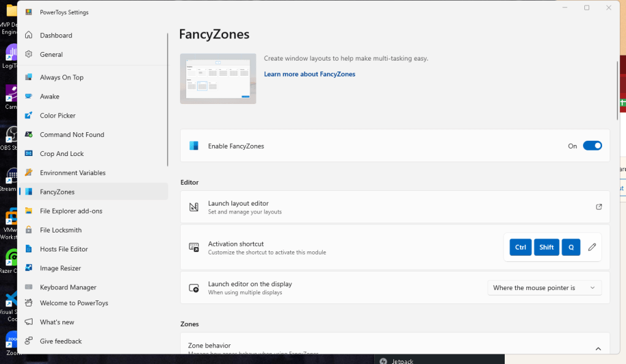Click the main content scrollbar
The height and width of the screenshot is (364, 626).
[x=617, y=91]
